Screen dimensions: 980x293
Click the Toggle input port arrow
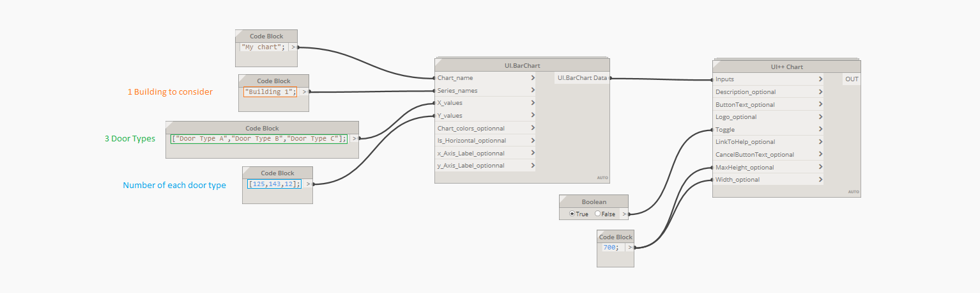point(820,130)
